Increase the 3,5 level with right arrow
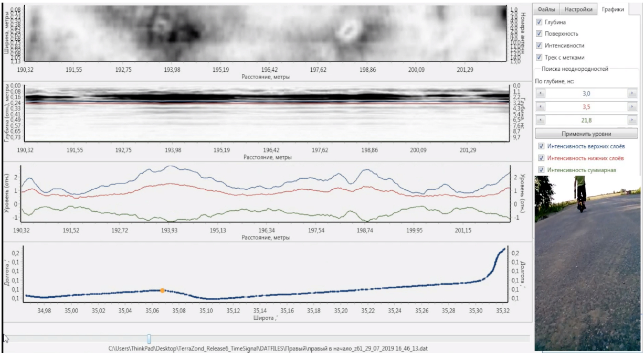The width and height of the screenshot is (644, 357). [631, 106]
